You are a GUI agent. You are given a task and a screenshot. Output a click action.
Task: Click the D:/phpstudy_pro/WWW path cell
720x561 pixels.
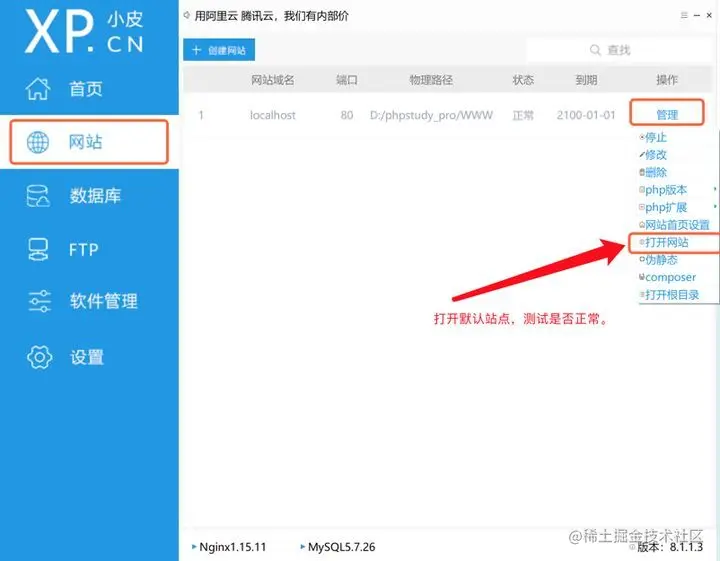pos(431,115)
